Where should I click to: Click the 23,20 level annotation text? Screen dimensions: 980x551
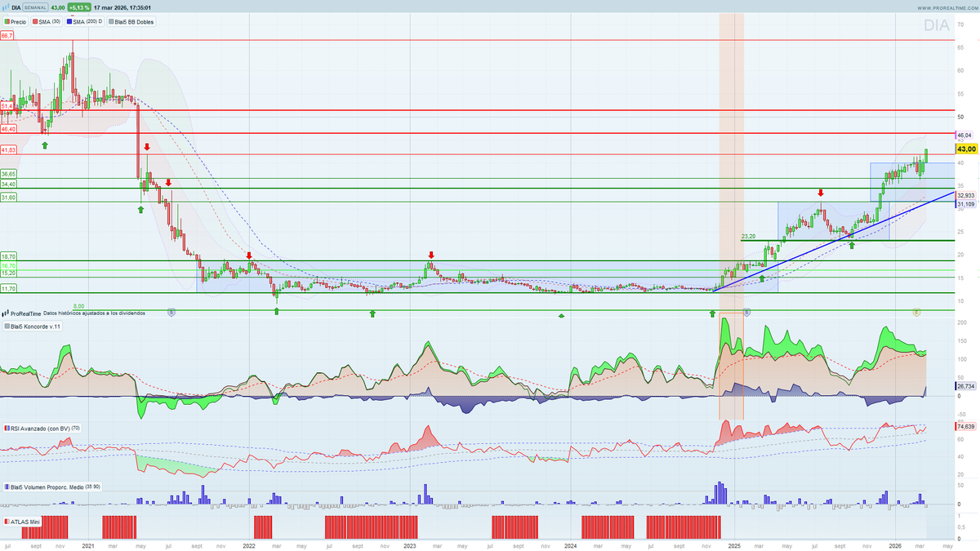[749, 236]
